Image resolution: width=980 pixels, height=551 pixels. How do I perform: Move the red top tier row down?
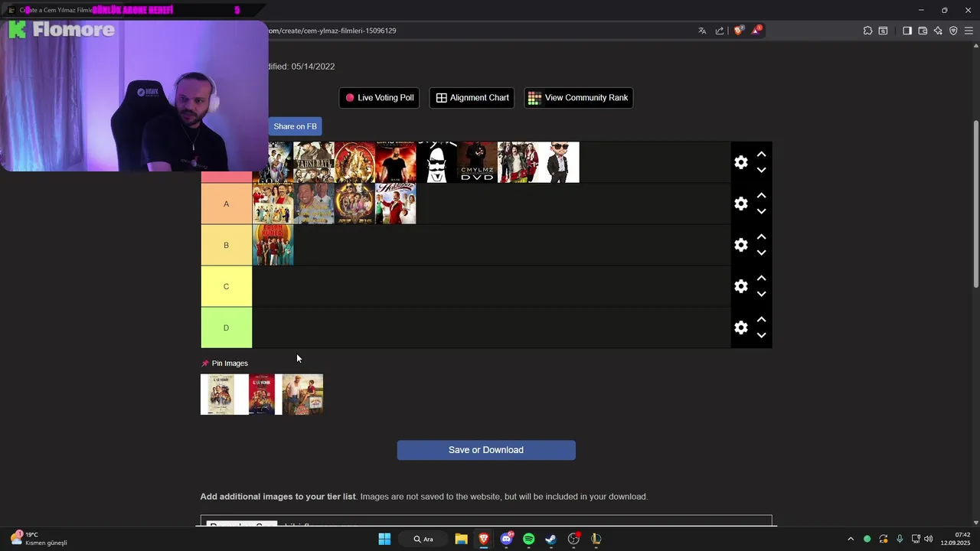[761, 171]
